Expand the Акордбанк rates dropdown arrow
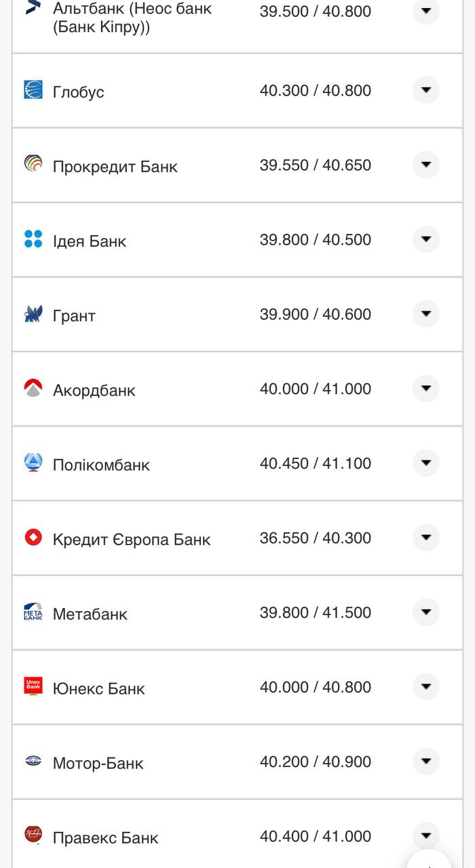 click(x=426, y=389)
